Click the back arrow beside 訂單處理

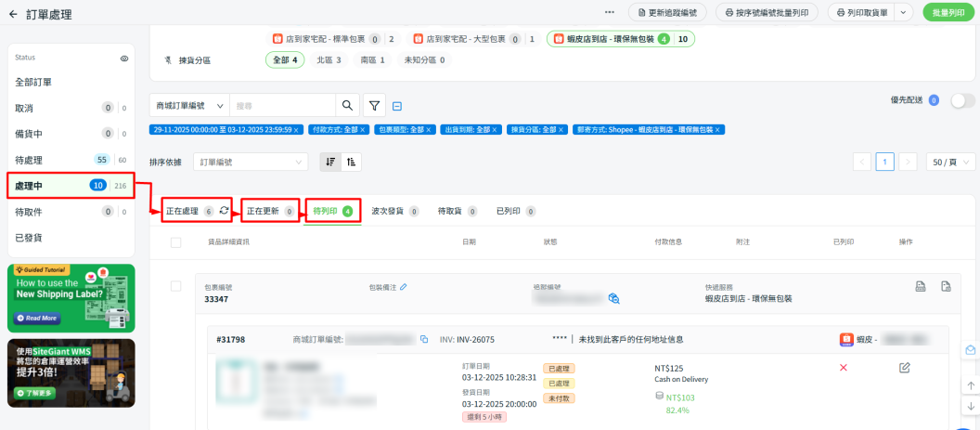pyautogui.click(x=13, y=15)
